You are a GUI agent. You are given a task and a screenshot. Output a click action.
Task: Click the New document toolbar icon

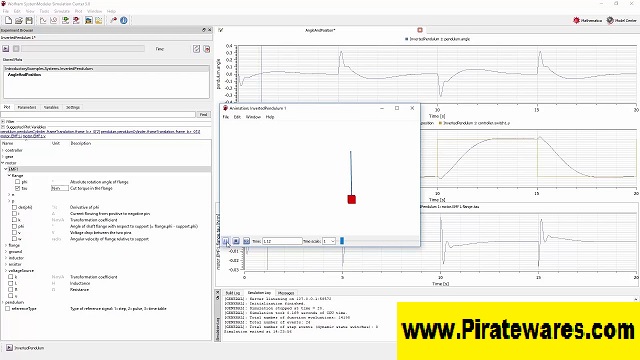tap(8, 20)
